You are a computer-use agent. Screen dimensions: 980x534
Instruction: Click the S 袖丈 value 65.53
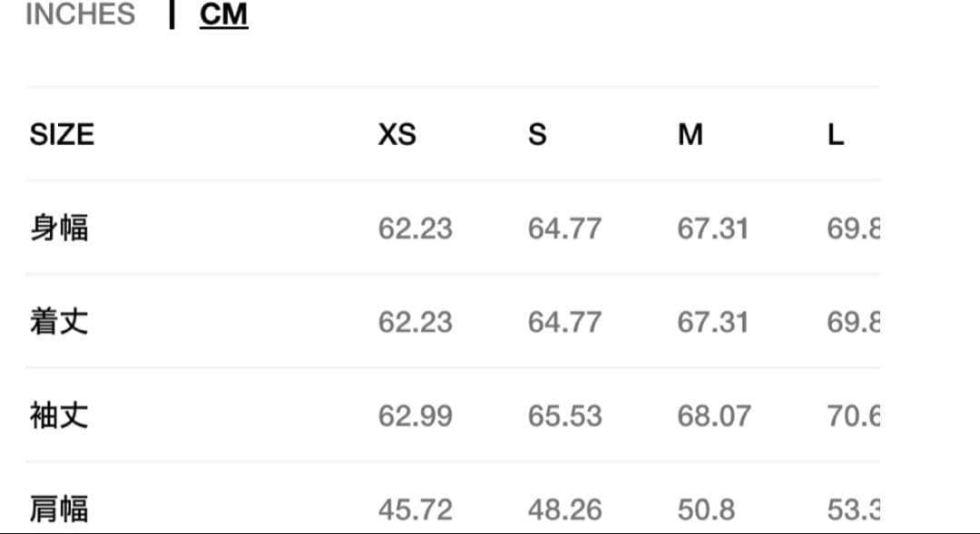[x=564, y=416]
